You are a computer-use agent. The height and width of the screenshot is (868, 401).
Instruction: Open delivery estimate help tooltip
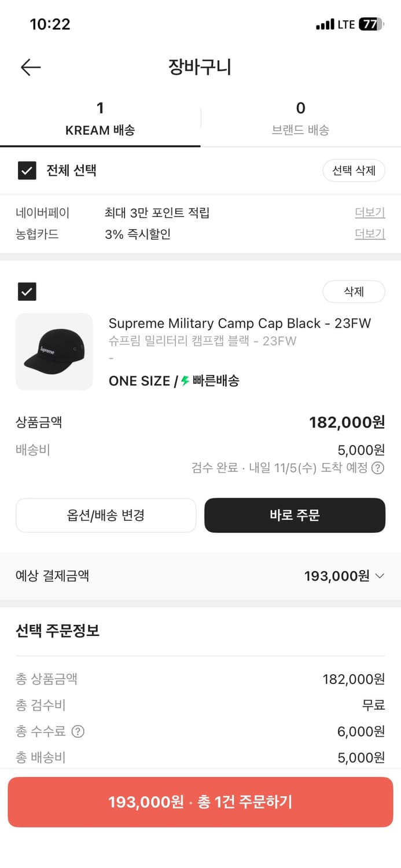coord(379,469)
